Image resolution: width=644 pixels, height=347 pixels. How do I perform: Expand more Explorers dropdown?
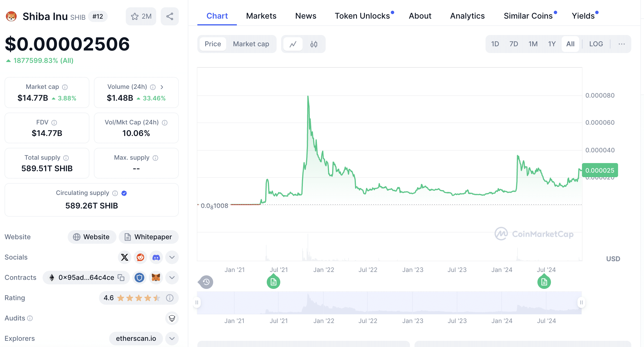click(172, 339)
